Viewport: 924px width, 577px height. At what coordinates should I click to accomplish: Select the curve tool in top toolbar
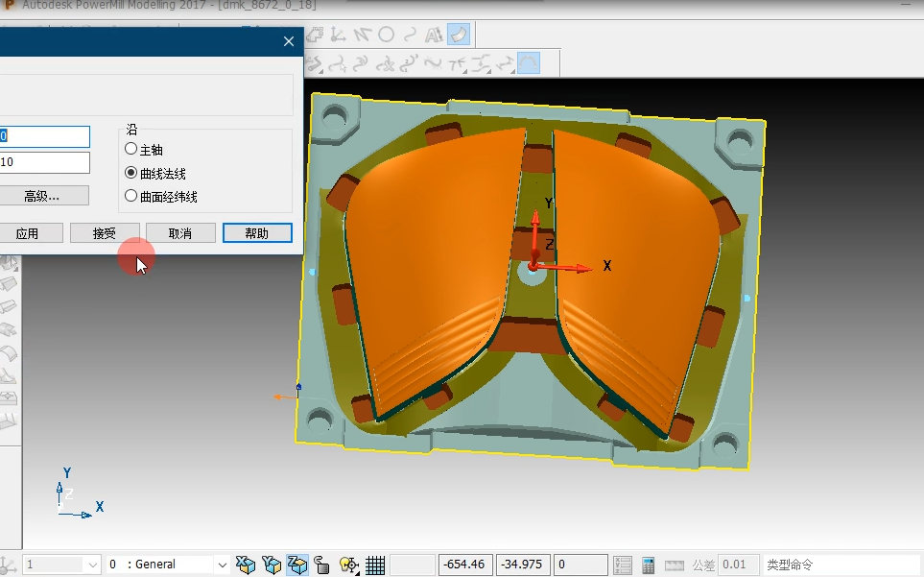pos(410,36)
